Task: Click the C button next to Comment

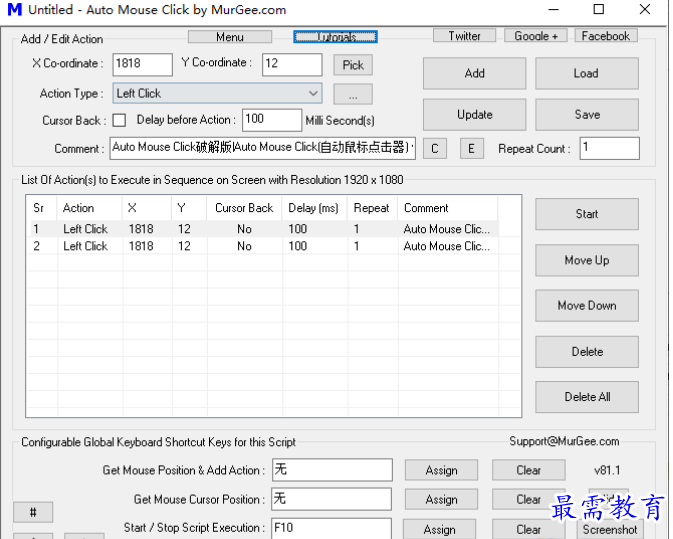Action: point(434,148)
